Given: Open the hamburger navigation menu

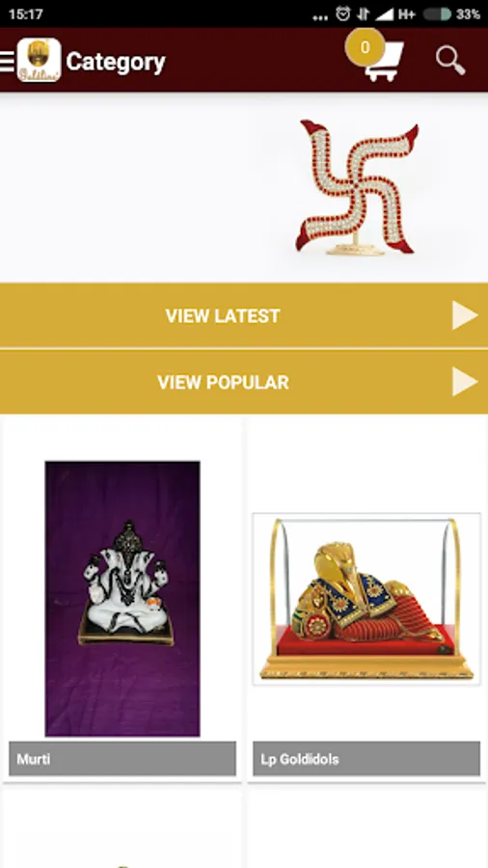Looking at the screenshot, I should click(x=7, y=62).
